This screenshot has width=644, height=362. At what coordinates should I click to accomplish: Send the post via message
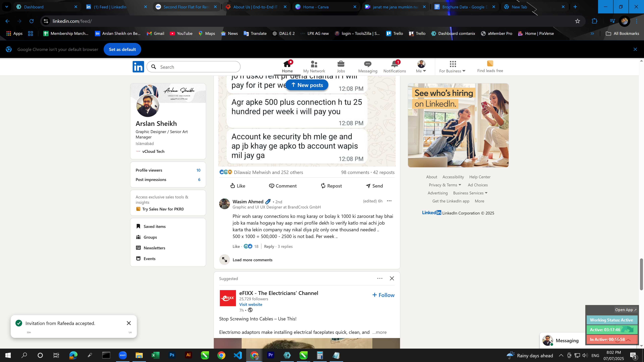coord(374,186)
